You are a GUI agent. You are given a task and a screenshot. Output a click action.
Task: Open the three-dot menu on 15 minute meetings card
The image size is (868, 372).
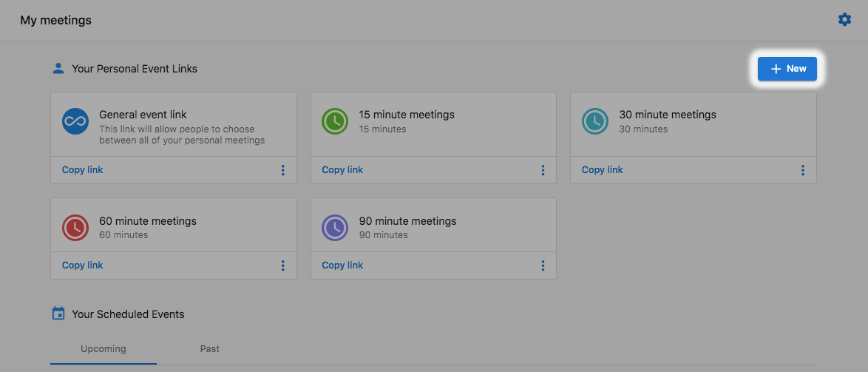(x=543, y=170)
